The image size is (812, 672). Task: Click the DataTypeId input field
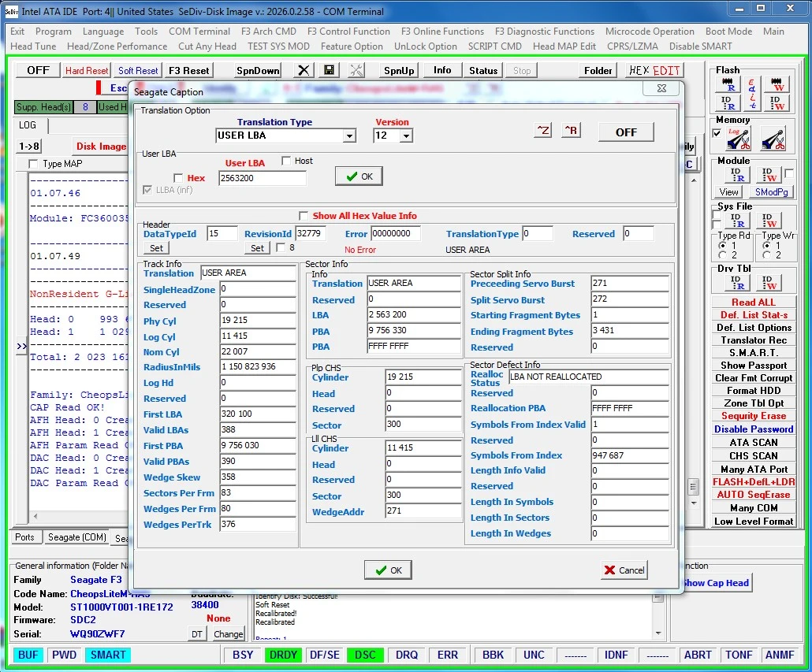pyautogui.click(x=222, y=233)
